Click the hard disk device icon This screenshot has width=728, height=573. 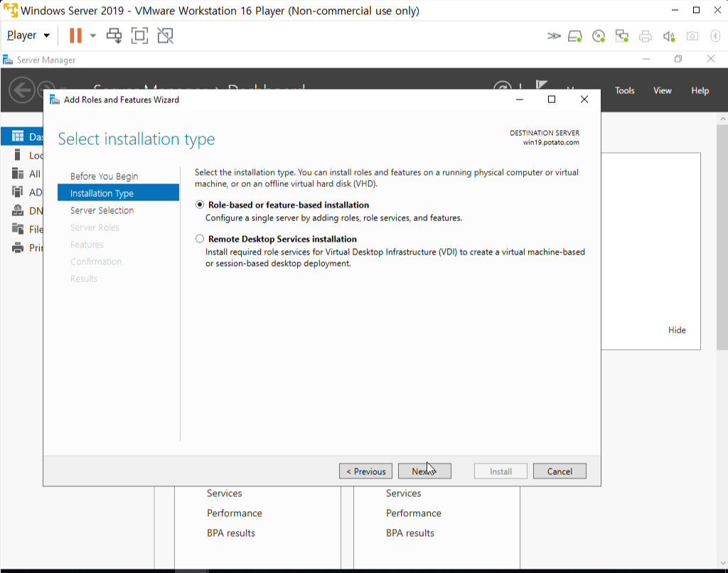(x=575, y=36)
